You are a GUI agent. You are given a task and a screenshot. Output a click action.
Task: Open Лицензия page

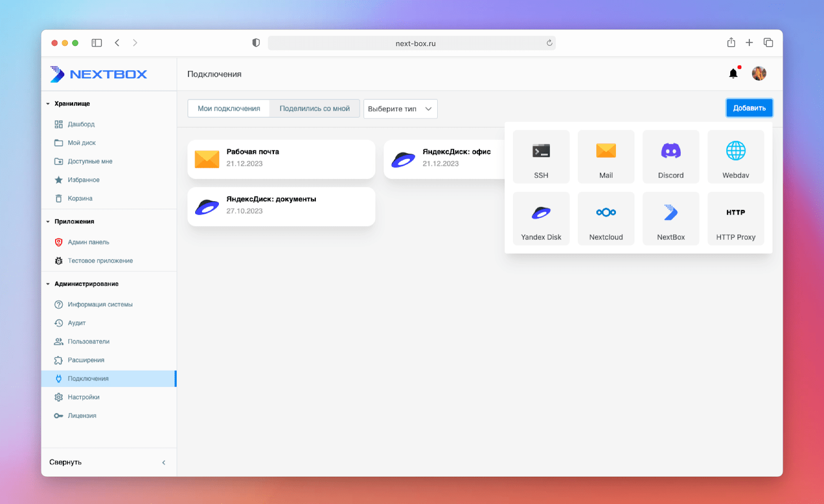[x=109, y=415]
